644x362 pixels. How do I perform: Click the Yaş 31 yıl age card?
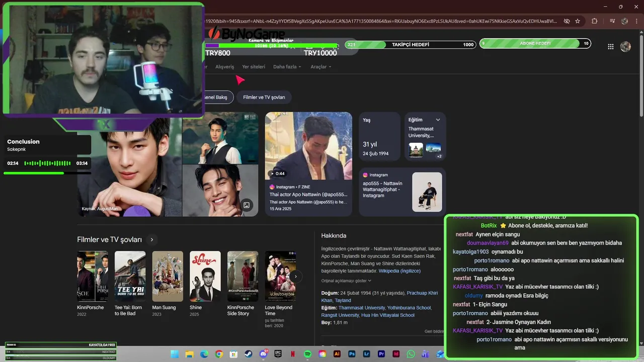pos(379,136)
